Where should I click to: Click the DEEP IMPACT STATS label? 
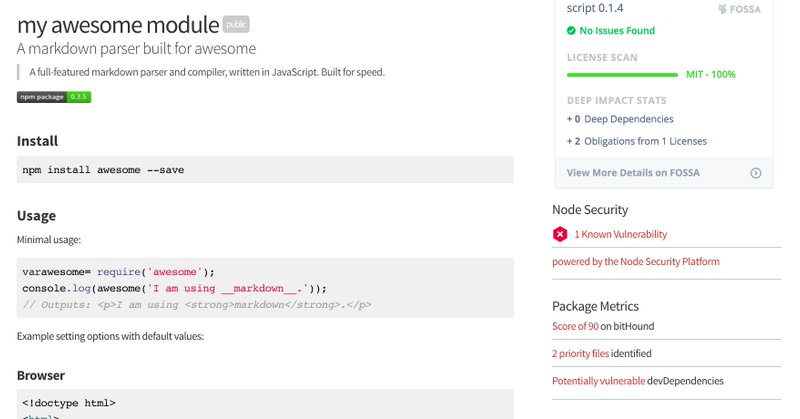pos(616,101)
